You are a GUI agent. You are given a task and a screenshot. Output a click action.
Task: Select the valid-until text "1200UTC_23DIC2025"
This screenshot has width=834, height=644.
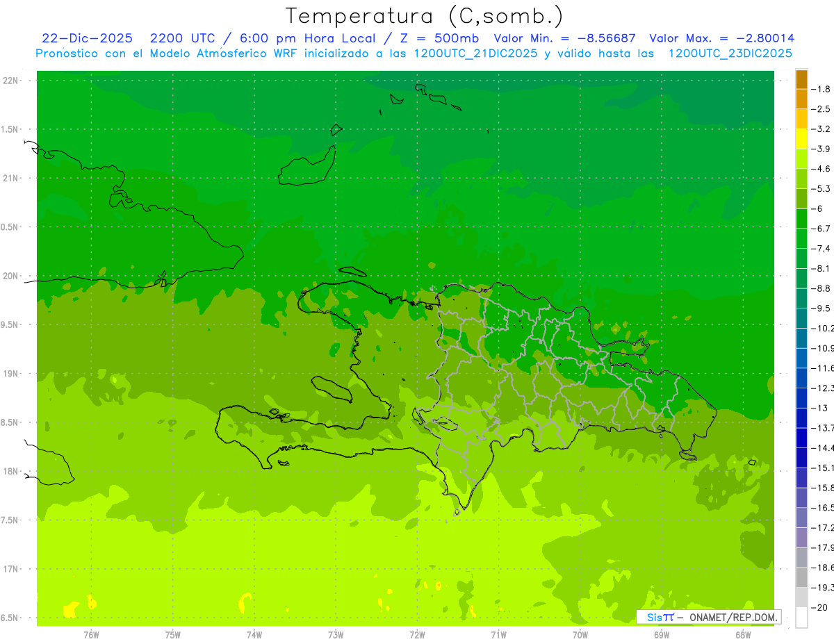pyautogui.click(x=730, y=53)
